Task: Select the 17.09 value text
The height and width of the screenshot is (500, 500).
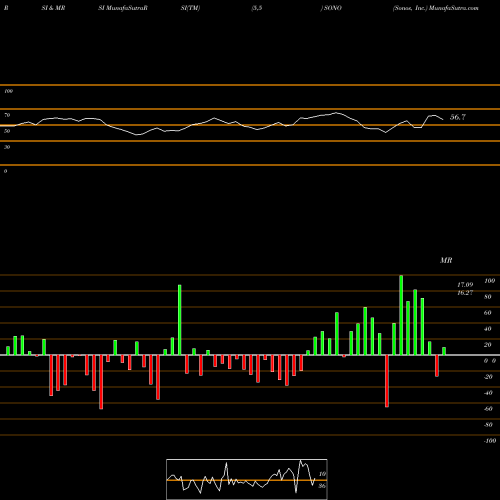Action: click(x=465, y=285)
